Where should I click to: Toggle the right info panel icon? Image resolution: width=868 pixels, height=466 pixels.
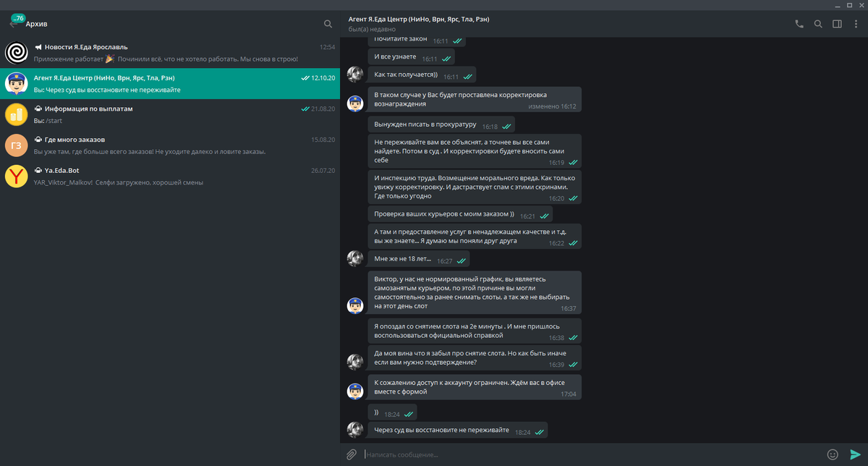tap(837, 24)
